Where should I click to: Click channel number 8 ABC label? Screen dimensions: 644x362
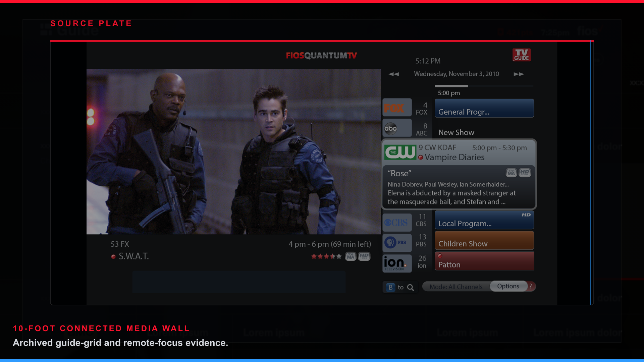pos(422,129)
